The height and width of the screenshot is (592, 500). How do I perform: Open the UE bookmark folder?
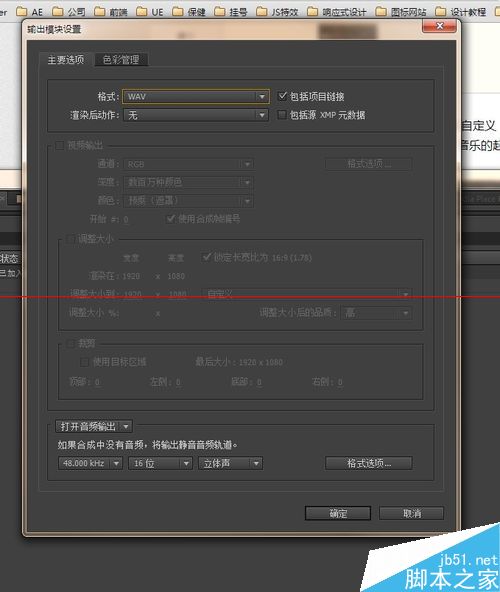click(x=150, y=12)
